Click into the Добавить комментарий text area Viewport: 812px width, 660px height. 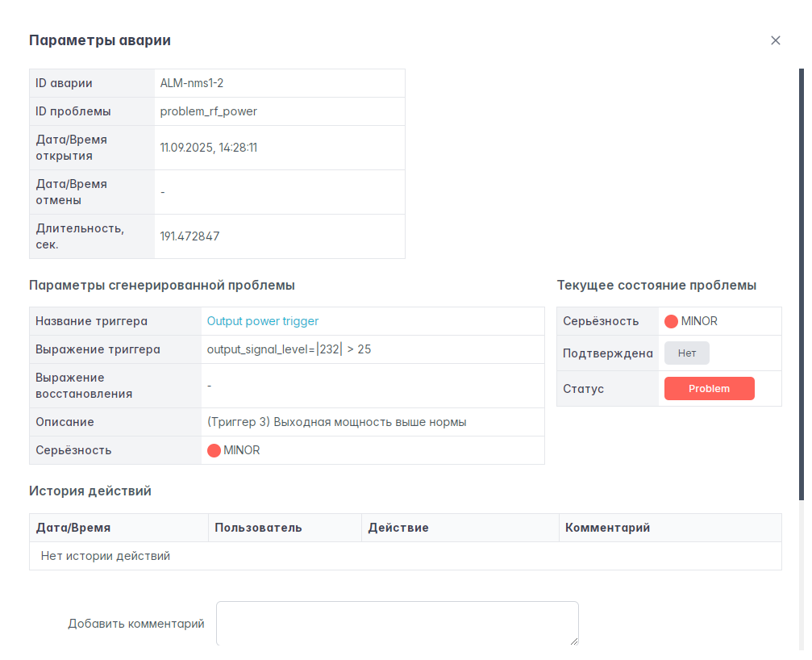pos(397,623)
